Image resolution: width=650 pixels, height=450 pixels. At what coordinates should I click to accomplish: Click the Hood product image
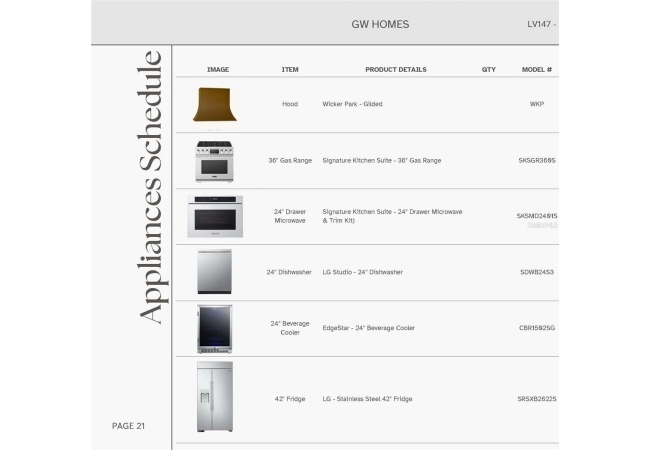pos(216,104)
